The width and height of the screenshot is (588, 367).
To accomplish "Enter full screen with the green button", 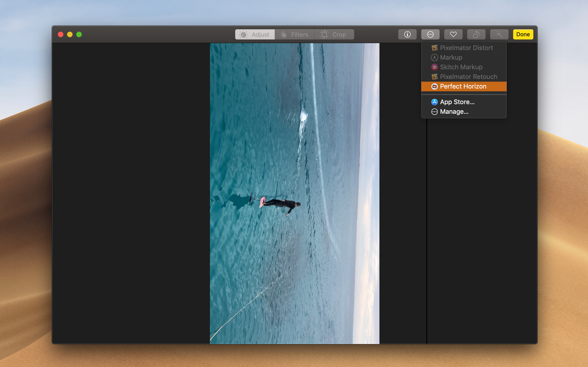I will click(79, 34).
